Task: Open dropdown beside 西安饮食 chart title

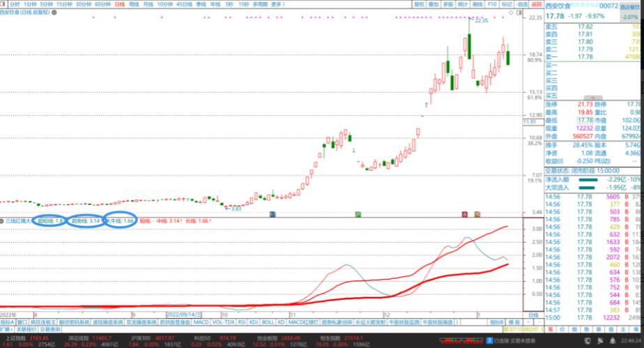Action: pyautogui.click(x=54, y=13)
